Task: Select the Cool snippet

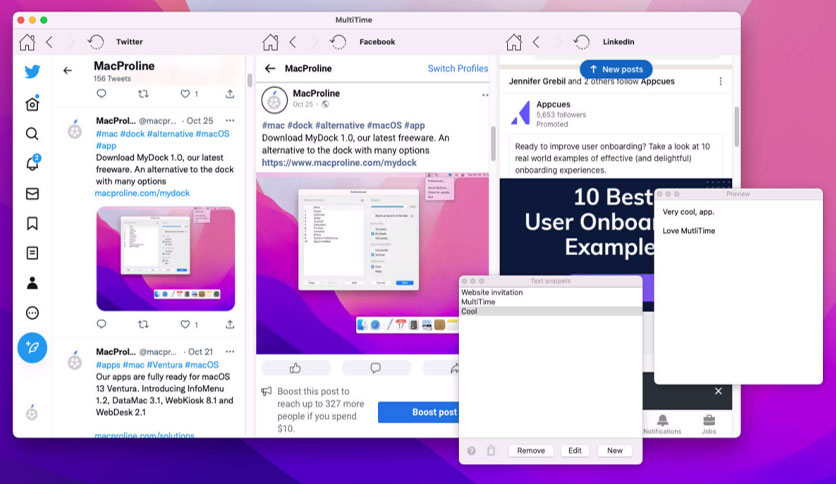Action: pos(550,311)
